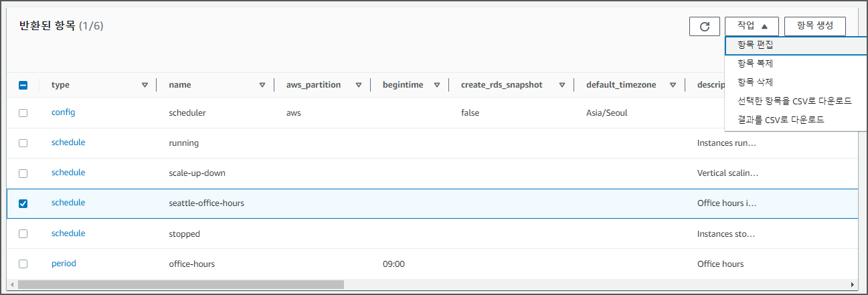The width and height of the screenshot is (868, 295).
Task: Uncheck the seattle-office-hours row checkbox
Action: (23, 203)
